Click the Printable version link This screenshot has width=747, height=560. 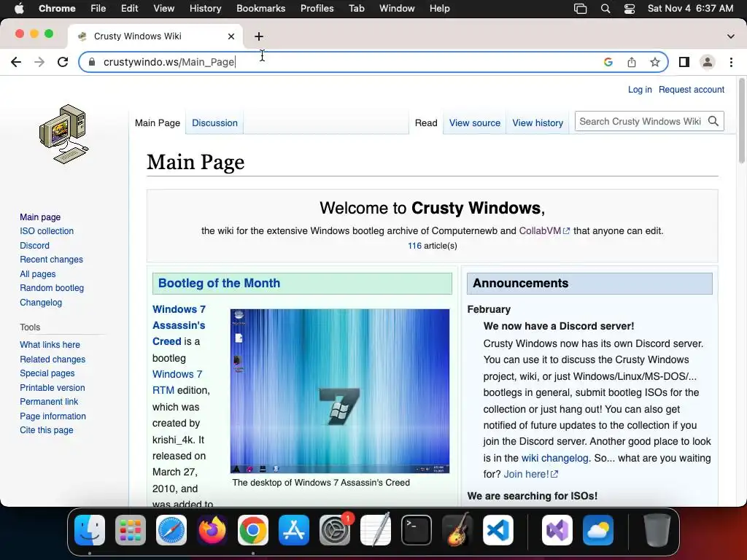click(x=53, y=388)
